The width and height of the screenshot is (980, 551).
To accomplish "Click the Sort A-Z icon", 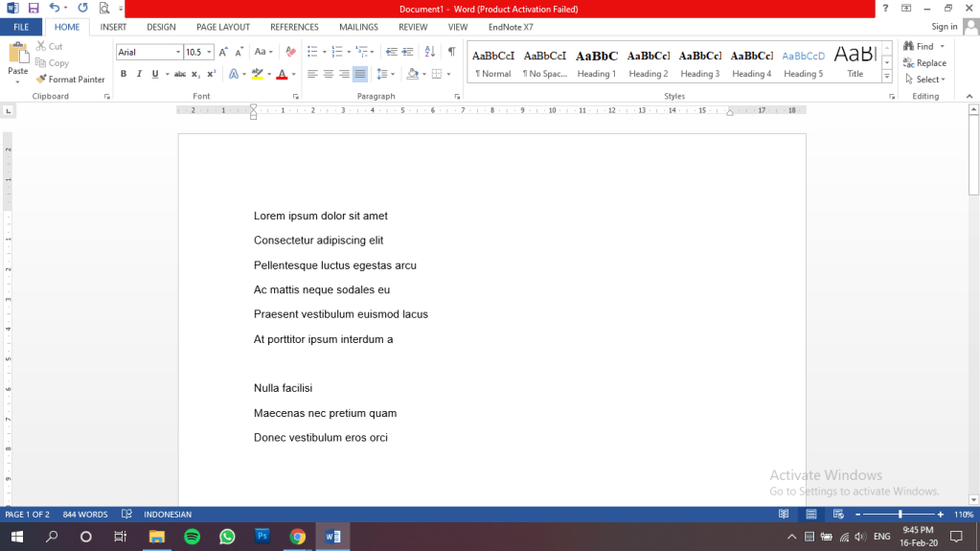I will point(429,52).
